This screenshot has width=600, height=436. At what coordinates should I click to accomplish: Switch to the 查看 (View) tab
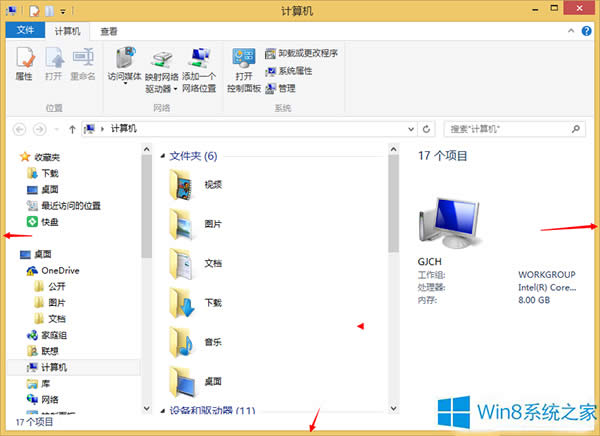(x=109, y=31)
